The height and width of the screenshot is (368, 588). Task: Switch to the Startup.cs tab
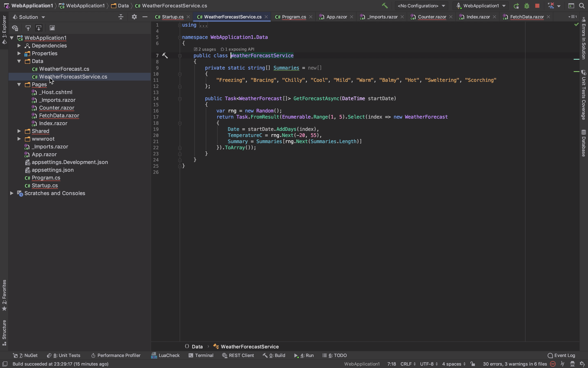click(172, 17)
